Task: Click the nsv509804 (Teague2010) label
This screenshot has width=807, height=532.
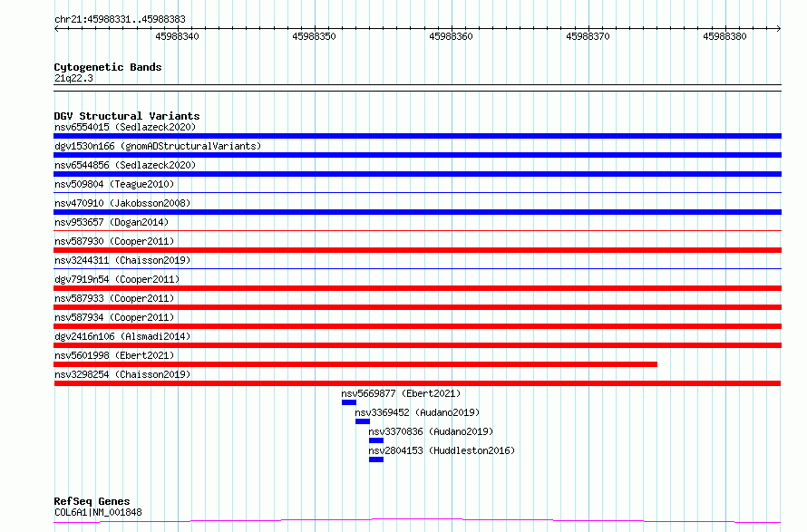Action: point(114,184)
